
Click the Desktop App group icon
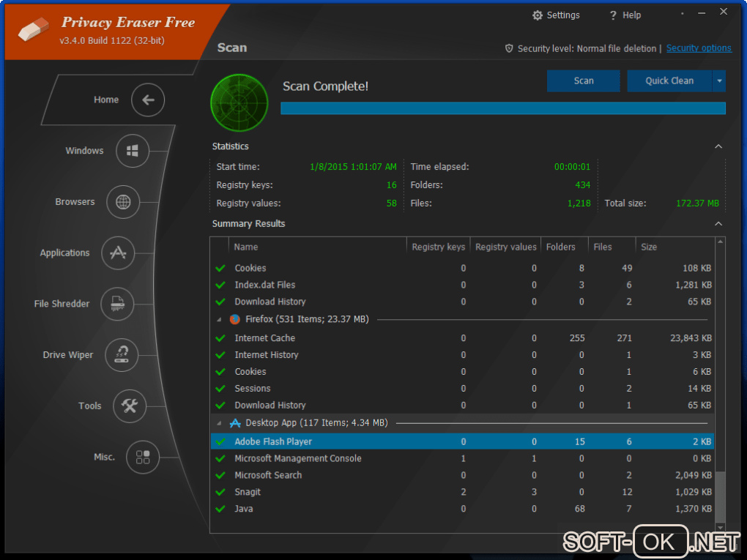tap(235, 423)
